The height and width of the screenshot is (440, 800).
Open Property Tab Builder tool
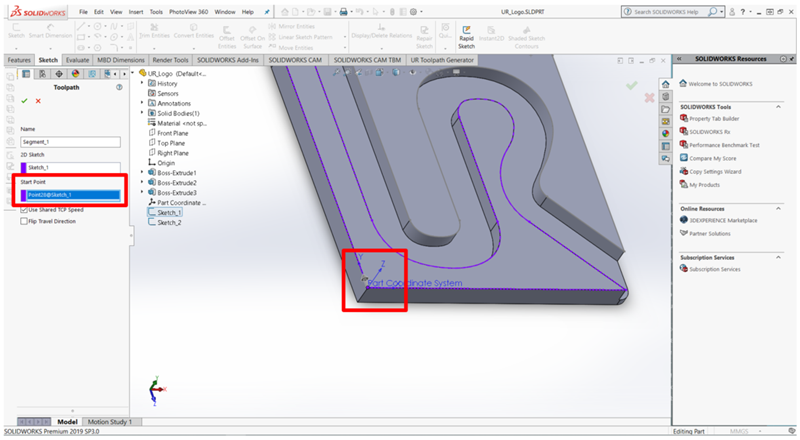coord(714,119)
